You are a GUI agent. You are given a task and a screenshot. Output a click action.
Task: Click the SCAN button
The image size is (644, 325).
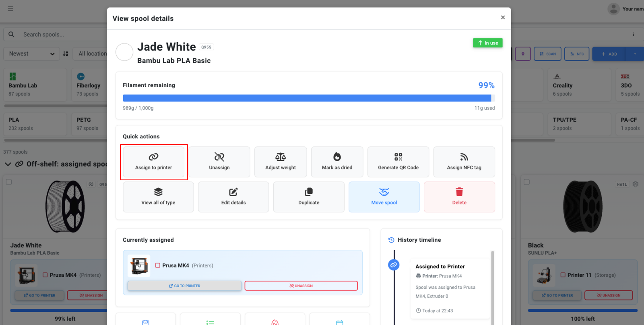tap(547, 54)
